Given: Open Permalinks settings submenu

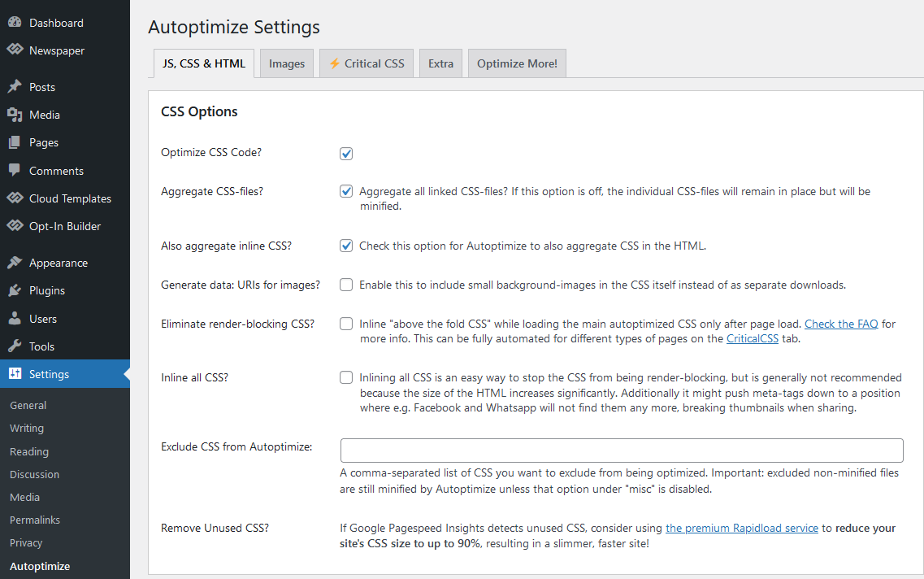Looking at the screenshot, I should pyautogui.click(x=35, y=520).
